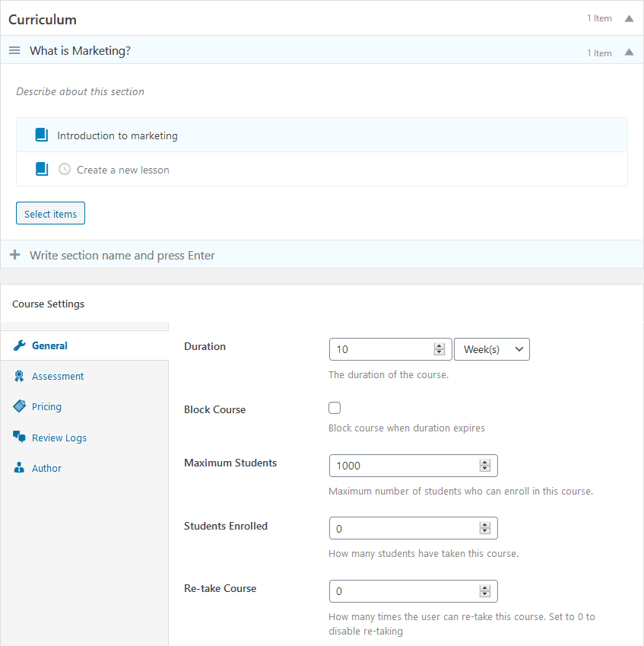Click the Duration number stepper arrows
This screenshot has height=646, width=644.
pos(439,349)
